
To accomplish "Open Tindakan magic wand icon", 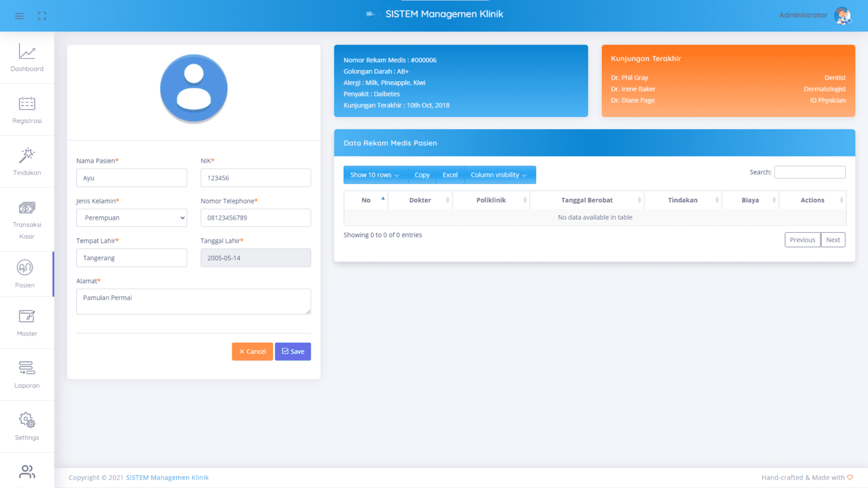I will pyautogui.click(x=27, y=155).
